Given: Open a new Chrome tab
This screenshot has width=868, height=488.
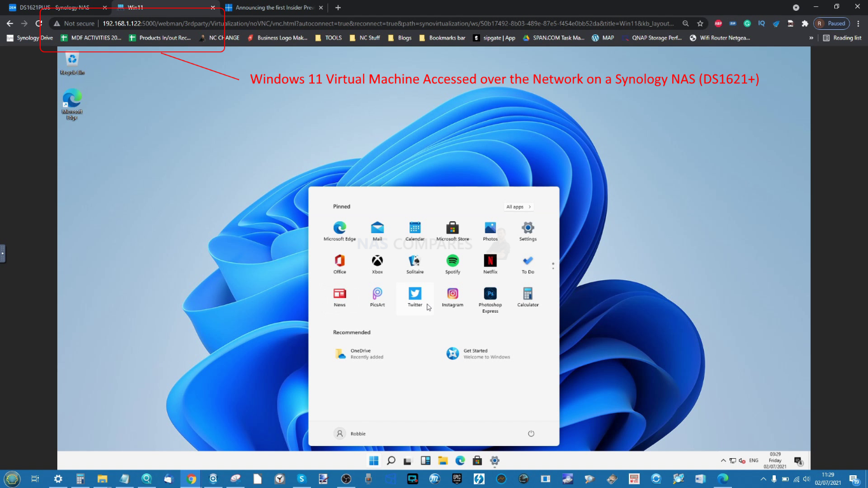Looking at the screenshot, I should 338,8.
